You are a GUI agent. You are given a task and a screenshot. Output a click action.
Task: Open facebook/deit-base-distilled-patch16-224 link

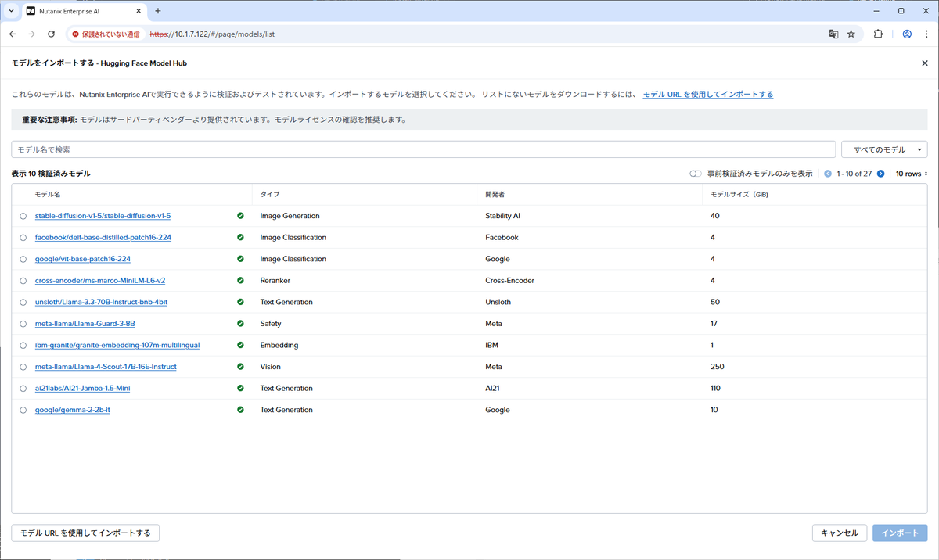103,237
